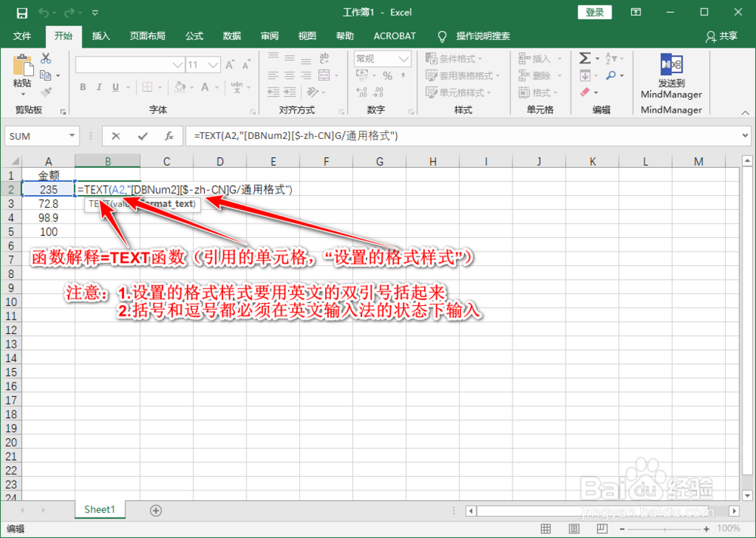
Task: Toggle bold formatting in the font group
Action: 82,88
